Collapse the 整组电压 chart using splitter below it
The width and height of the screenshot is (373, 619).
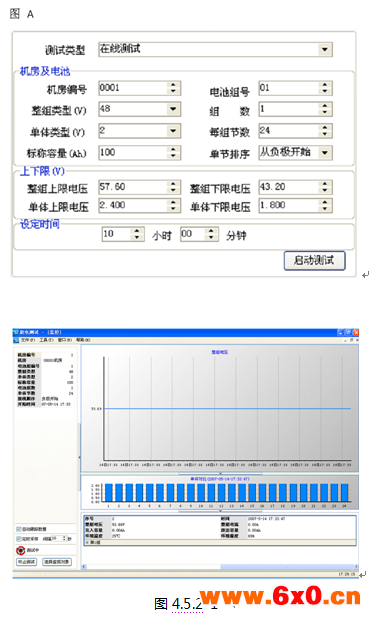point(220,473)
